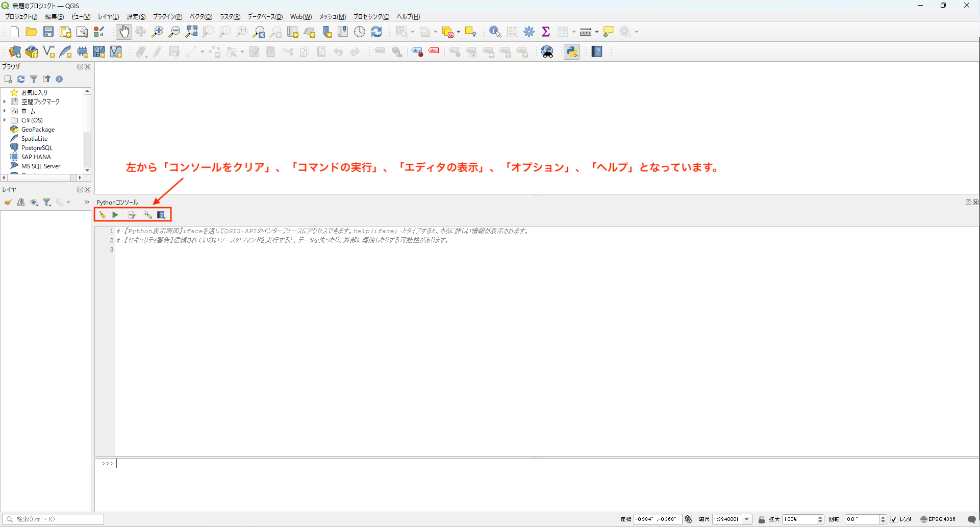Run the console command using green arrow icon
Viewport: 980px width, 527px height.
(115, 215)
